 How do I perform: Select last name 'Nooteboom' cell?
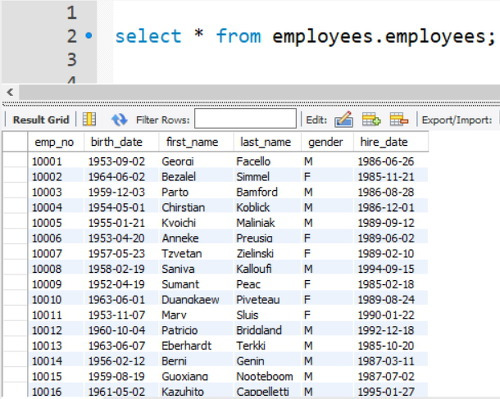(267, 376)
